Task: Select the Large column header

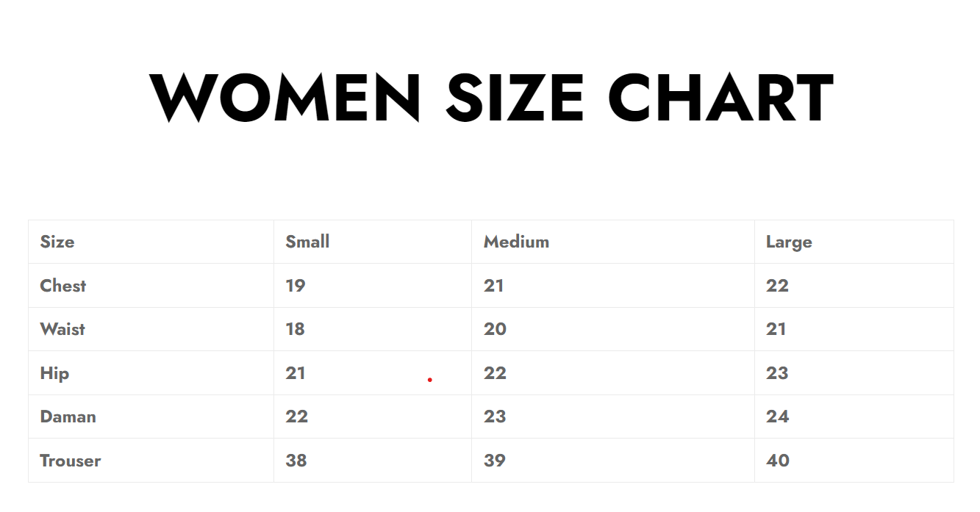Action: coord(789,242)
